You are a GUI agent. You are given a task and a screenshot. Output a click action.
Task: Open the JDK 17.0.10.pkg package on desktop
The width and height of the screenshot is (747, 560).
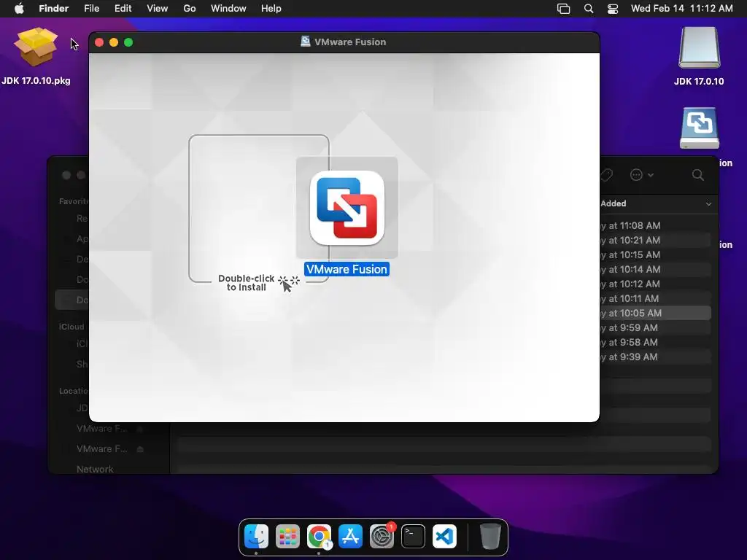(x=36, y=47)
